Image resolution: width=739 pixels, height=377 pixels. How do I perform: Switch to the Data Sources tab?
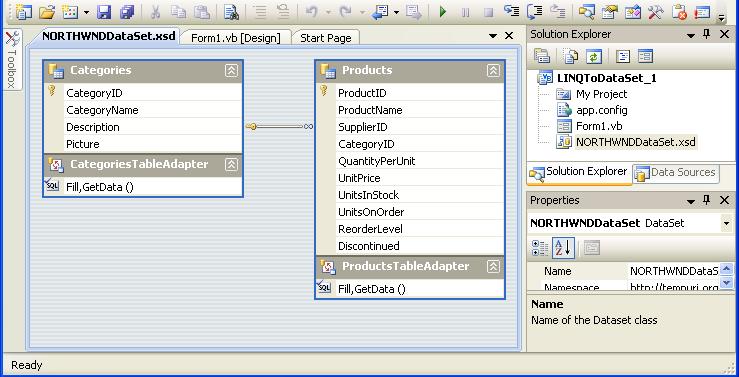click(675, 173)
